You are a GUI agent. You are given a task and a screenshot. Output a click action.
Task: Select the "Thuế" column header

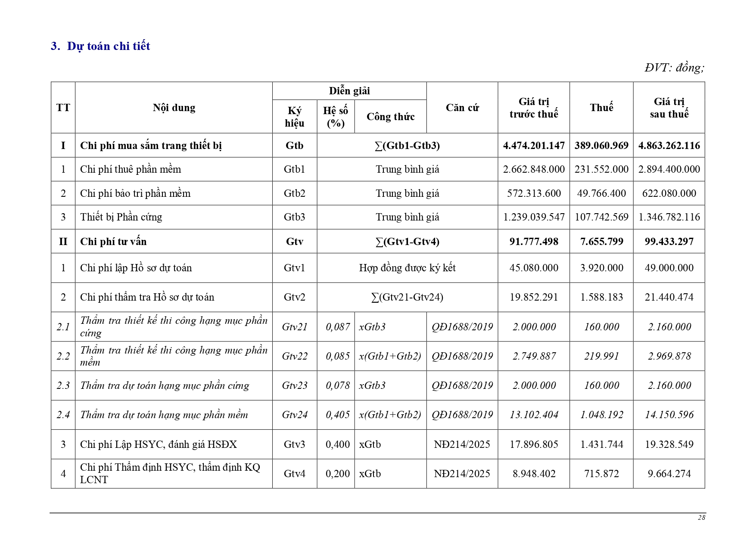pos(601,108)
